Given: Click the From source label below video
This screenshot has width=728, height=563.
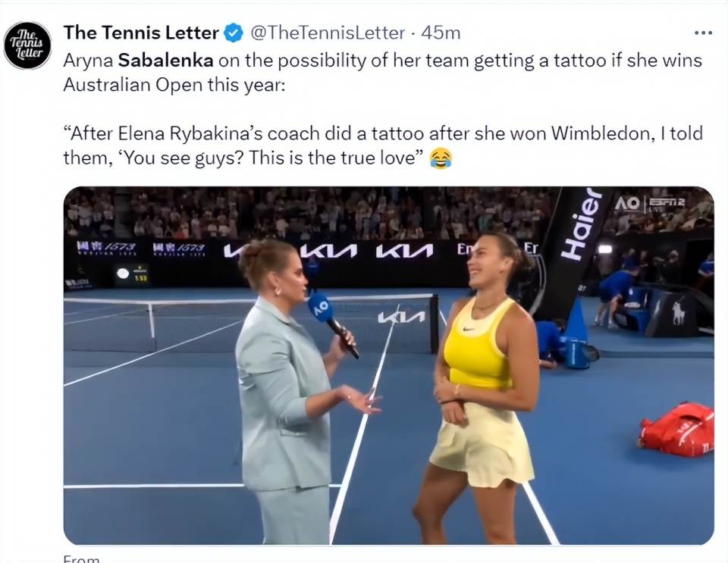Looking at the screenshot, I should [81, 558].
